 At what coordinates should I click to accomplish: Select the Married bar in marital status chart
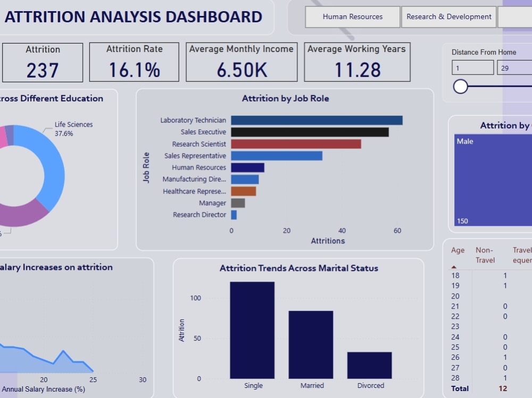tap(312, 343)
